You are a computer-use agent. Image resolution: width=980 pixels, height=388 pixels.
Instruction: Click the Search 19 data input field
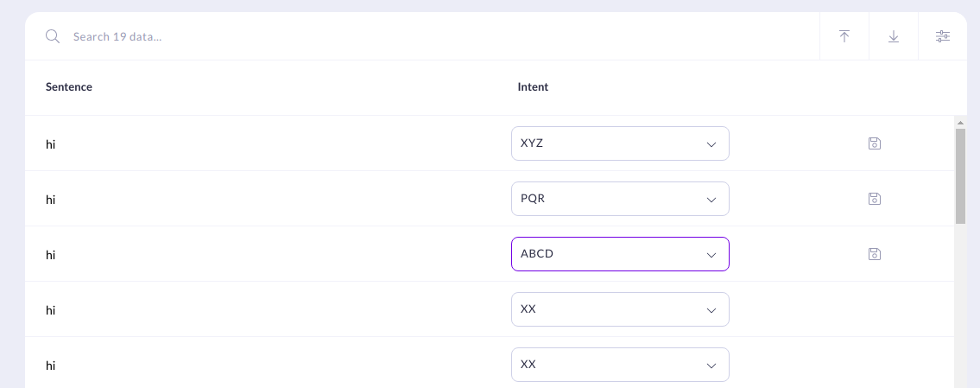click(x=438, y=36)
